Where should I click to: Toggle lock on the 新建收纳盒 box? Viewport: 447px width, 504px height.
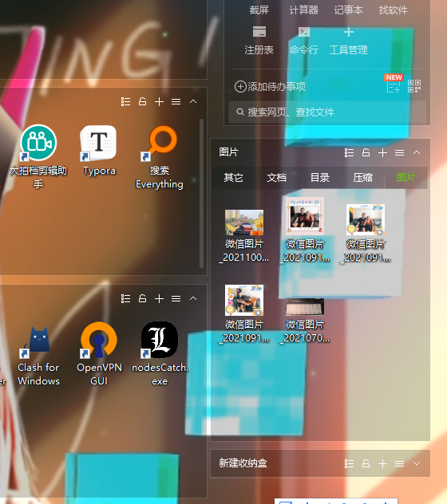[x=366, y=463]
